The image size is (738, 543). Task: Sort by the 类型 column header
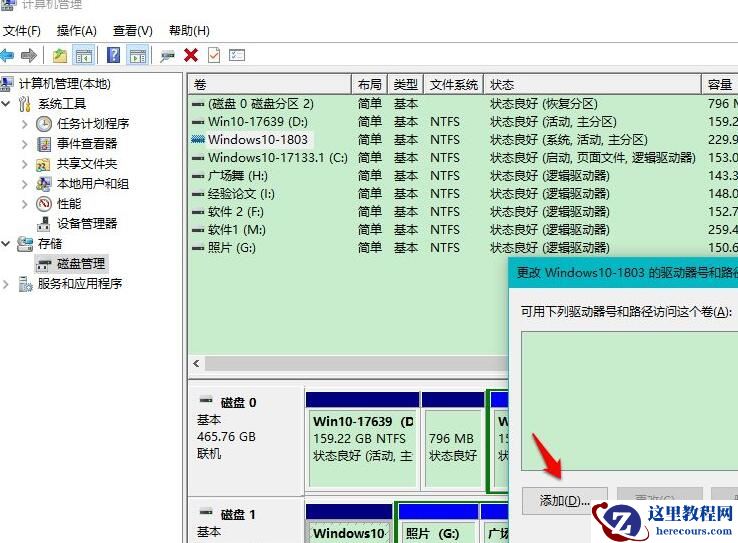(x=406, y=85)
